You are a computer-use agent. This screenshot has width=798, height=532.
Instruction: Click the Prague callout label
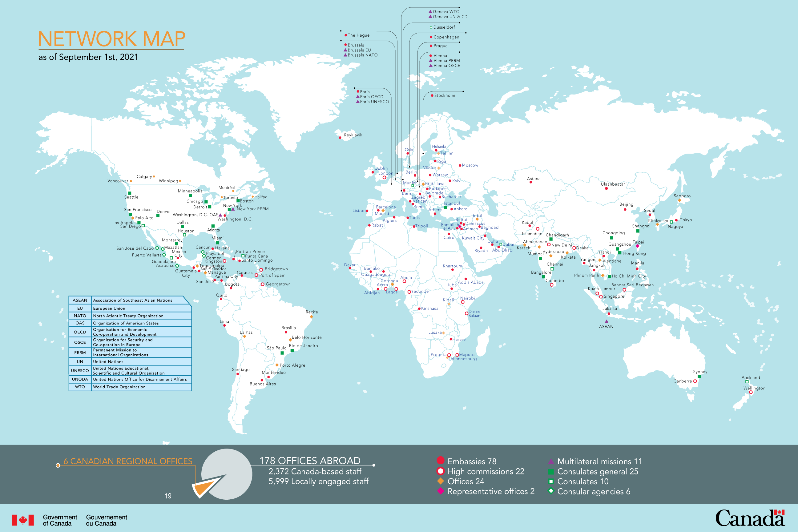(x=440, y=46)
